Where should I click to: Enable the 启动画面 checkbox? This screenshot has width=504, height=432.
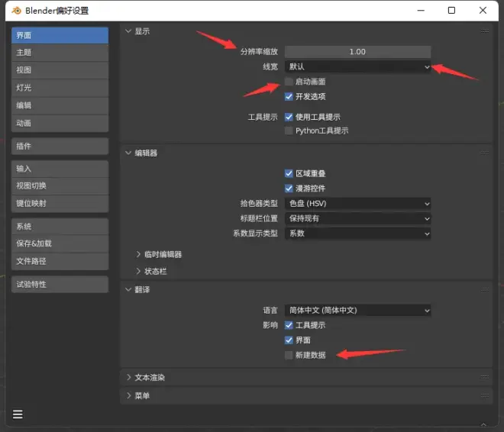pos(289,82)
